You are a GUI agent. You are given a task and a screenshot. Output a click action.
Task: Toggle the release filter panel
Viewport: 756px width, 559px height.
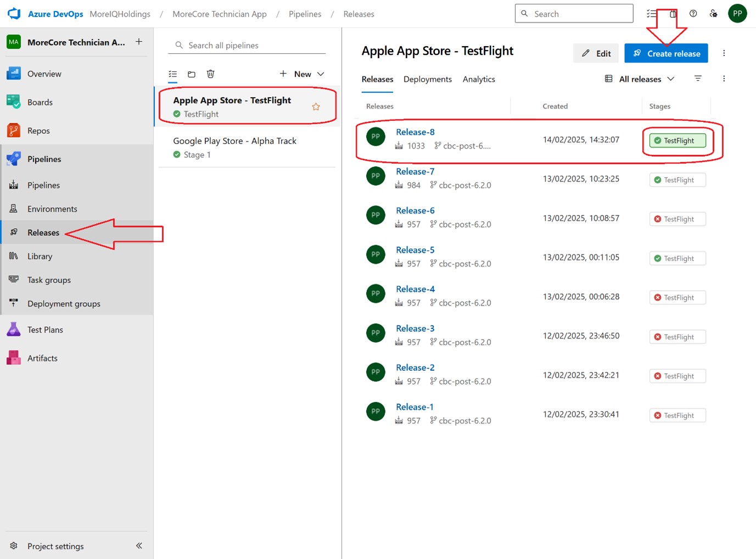point(698,78)
